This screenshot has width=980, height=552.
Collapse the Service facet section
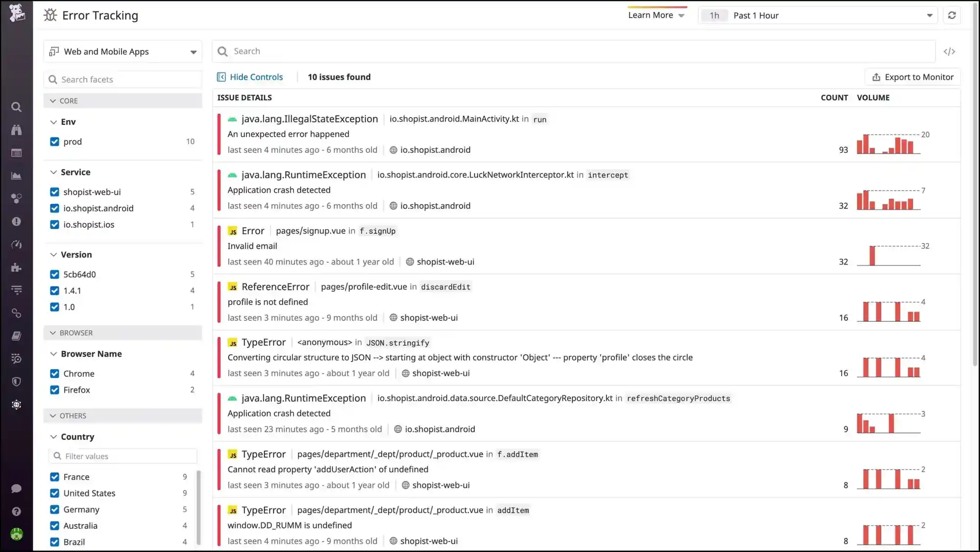70,172
